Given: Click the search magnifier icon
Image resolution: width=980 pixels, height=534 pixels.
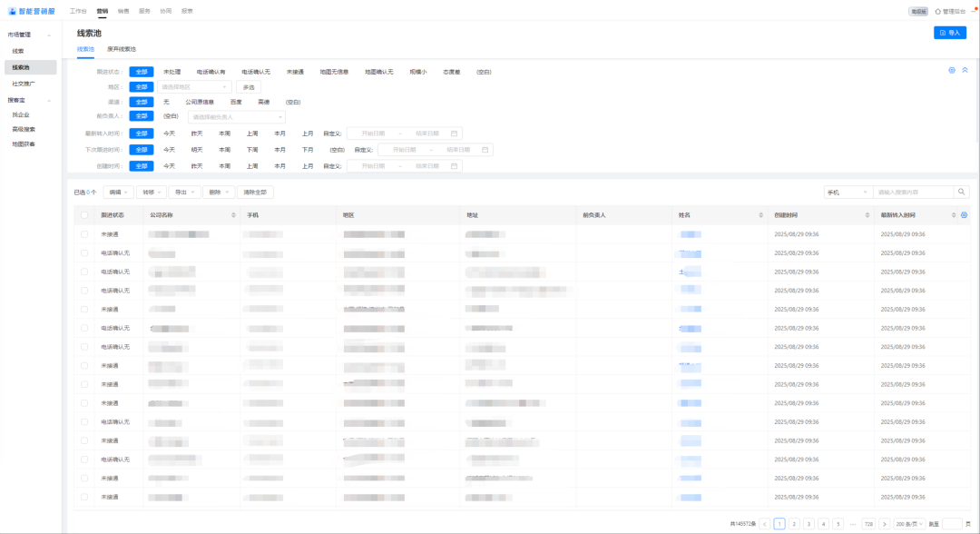Looking at the screenshot, I should 961,192.
